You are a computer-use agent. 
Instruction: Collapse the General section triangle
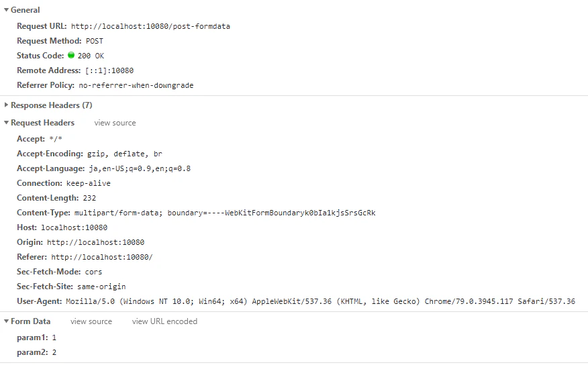pos(6,10)
